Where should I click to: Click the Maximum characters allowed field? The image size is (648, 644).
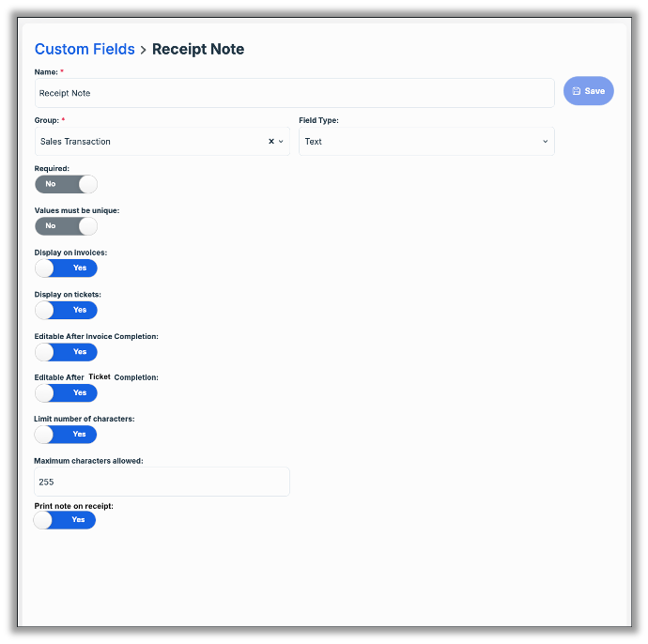(162, 482)
